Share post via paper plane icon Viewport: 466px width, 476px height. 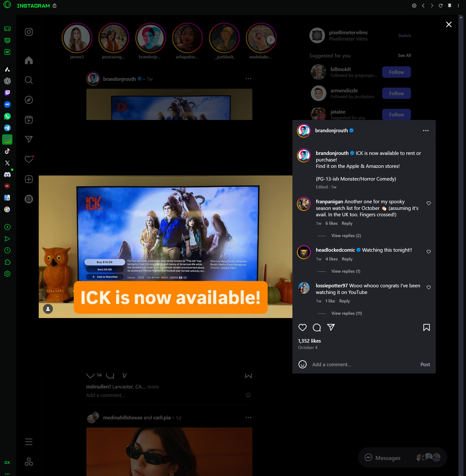point(331,327)
